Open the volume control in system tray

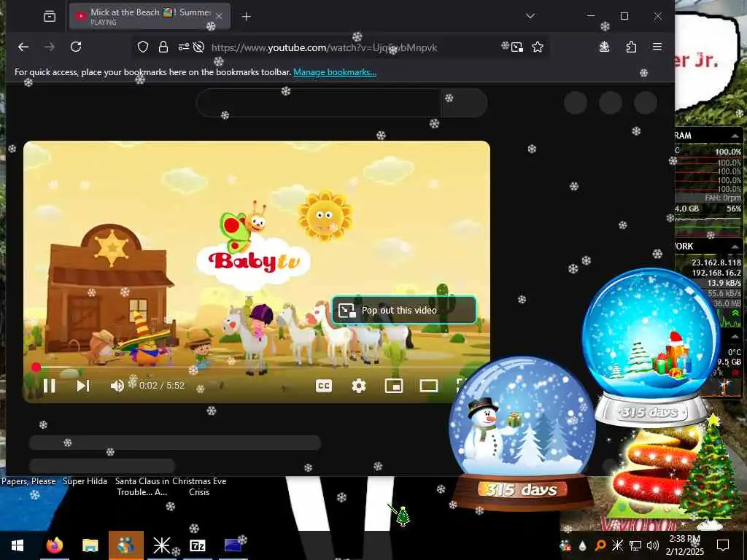pos(652,545)
